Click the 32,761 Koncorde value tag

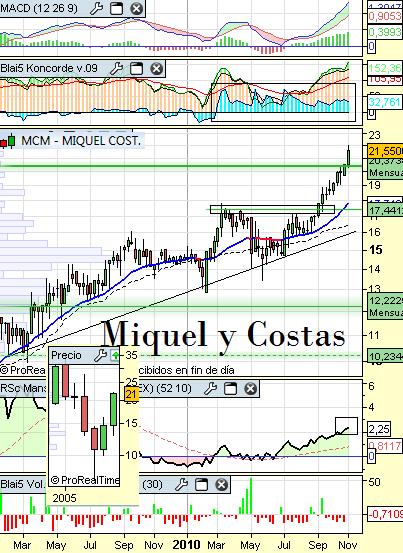coord(385,102)
